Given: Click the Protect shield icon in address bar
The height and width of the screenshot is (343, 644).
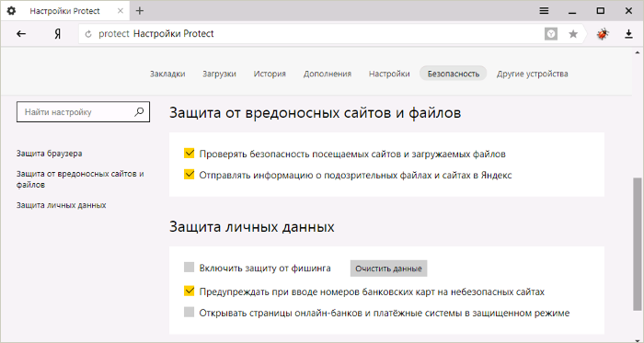Looking at the screenshot, I should [551, 34].
